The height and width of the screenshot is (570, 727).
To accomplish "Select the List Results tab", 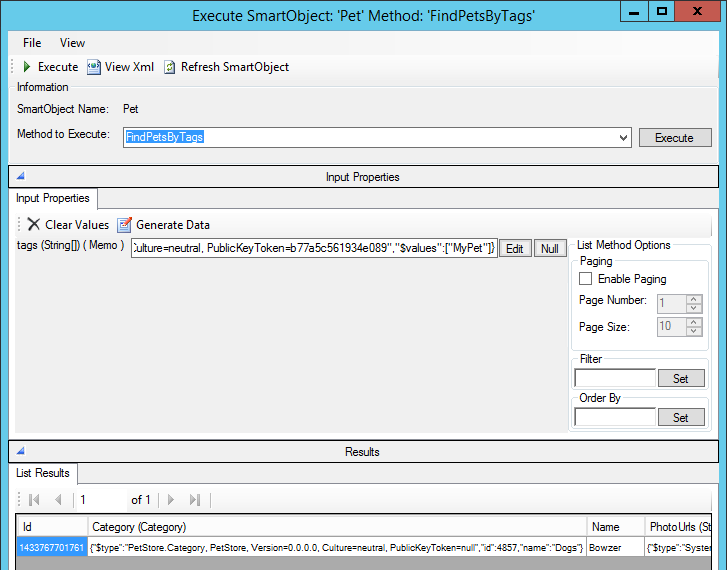I will click(x=41, y=472).
